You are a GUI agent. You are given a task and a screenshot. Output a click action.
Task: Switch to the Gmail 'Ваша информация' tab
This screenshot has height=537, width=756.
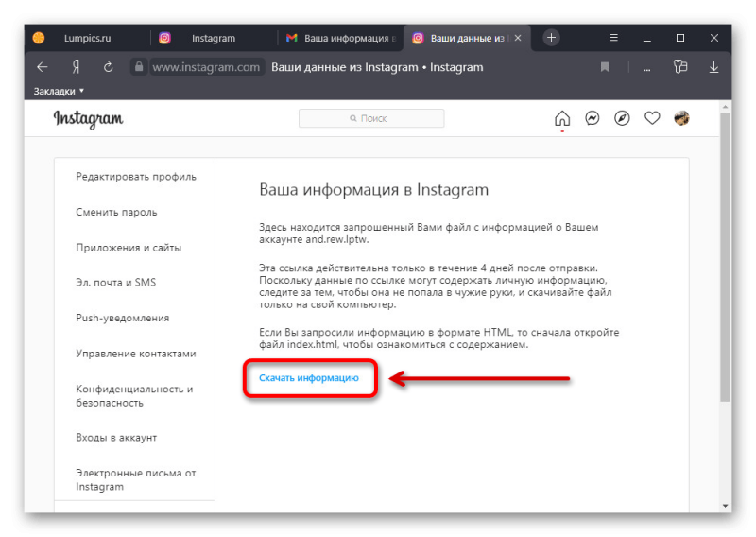coord(341,38)
